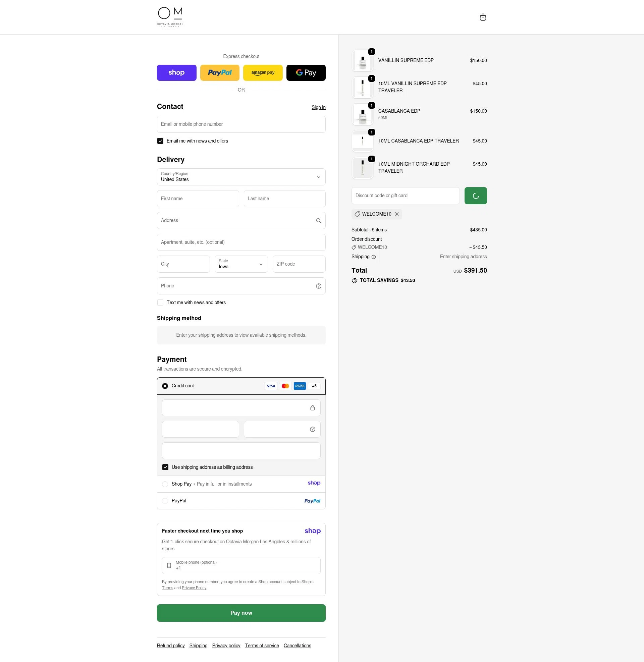Uncheck Email me with news and offers
This screenshot has width=644, height=662.
(x=160, y=141)
